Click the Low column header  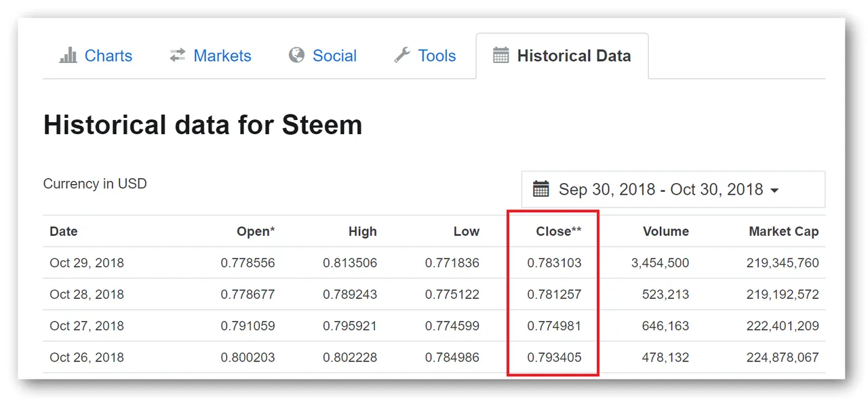point(467,231)
